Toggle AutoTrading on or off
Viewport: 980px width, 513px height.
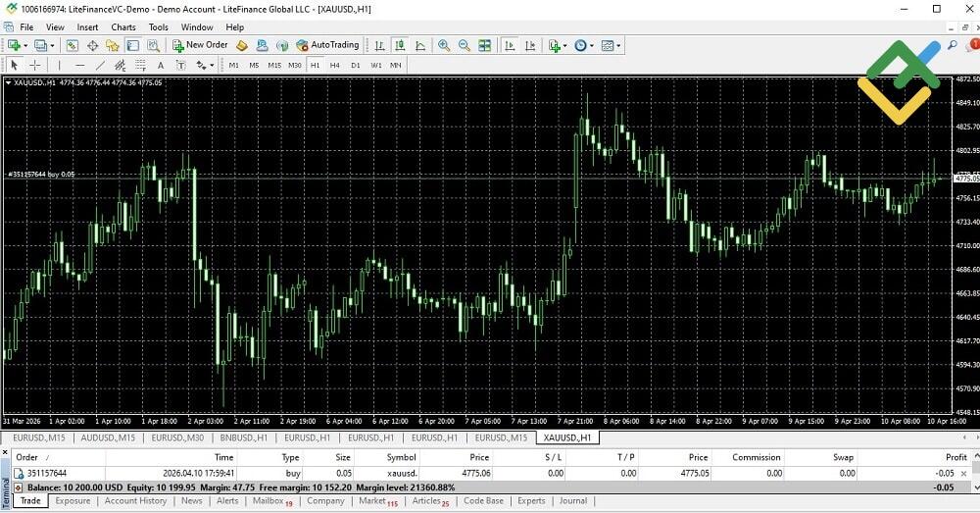[x=327, y=45]
